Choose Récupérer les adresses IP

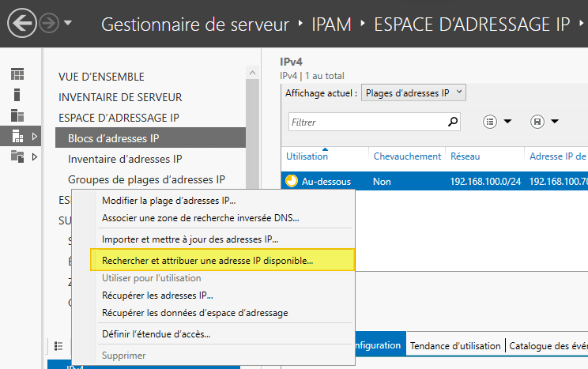point(157,296)
